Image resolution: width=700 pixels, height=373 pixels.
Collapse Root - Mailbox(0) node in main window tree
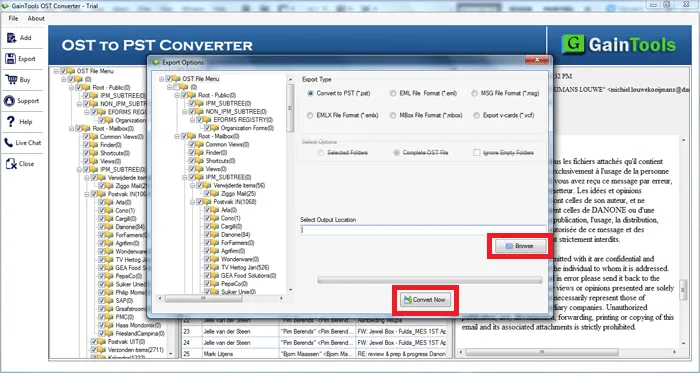tap(71, 128)
